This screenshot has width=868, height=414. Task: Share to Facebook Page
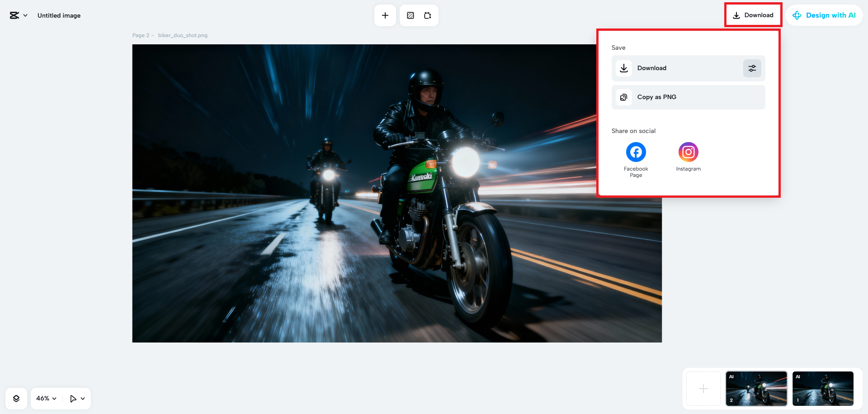coord(636,152)
